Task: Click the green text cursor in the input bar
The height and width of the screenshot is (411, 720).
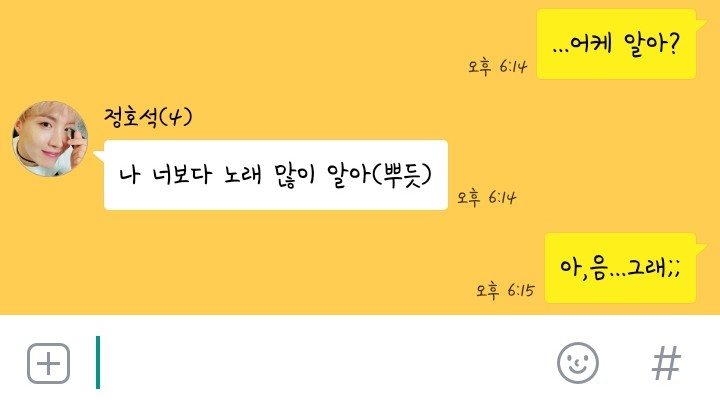Action: [x=98, y=362]
